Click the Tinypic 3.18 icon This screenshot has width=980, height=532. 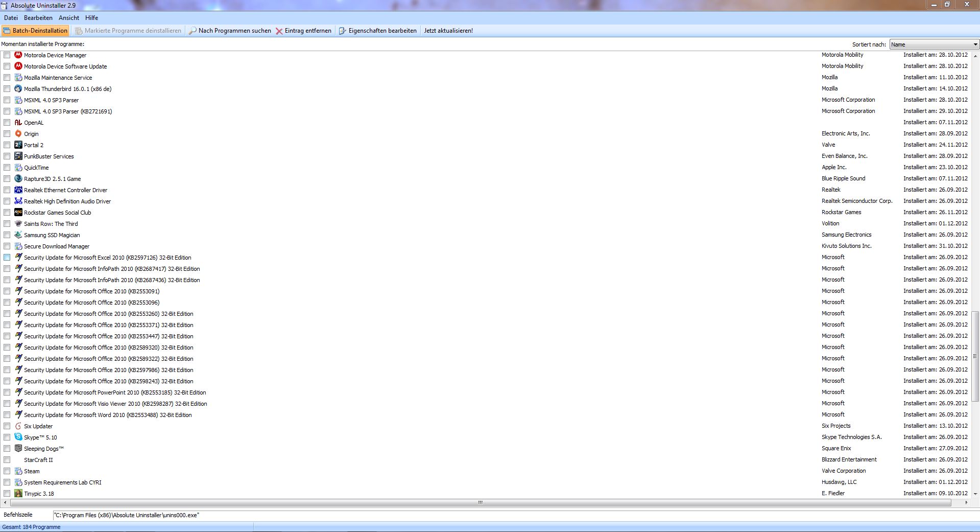pyautogui.click(x=18, y=493)
